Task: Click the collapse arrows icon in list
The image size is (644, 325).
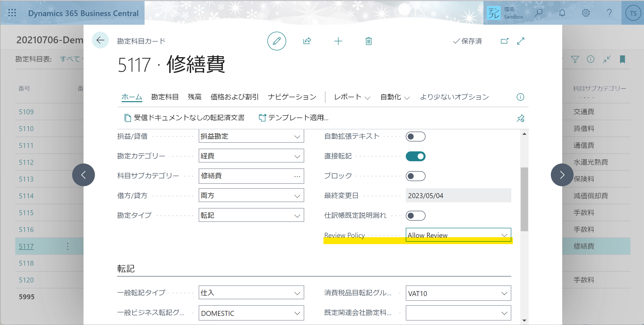Action: 606,59
